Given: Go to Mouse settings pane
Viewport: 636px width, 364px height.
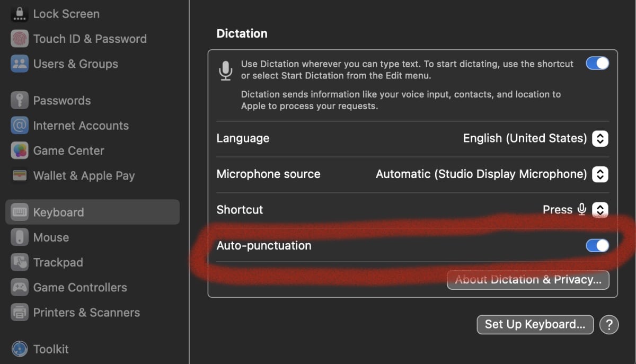Looking at the screenshot, I should (51, 237).
